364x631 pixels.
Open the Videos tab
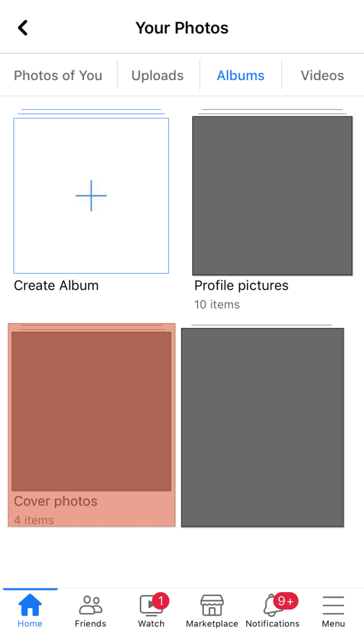(322, 75)
